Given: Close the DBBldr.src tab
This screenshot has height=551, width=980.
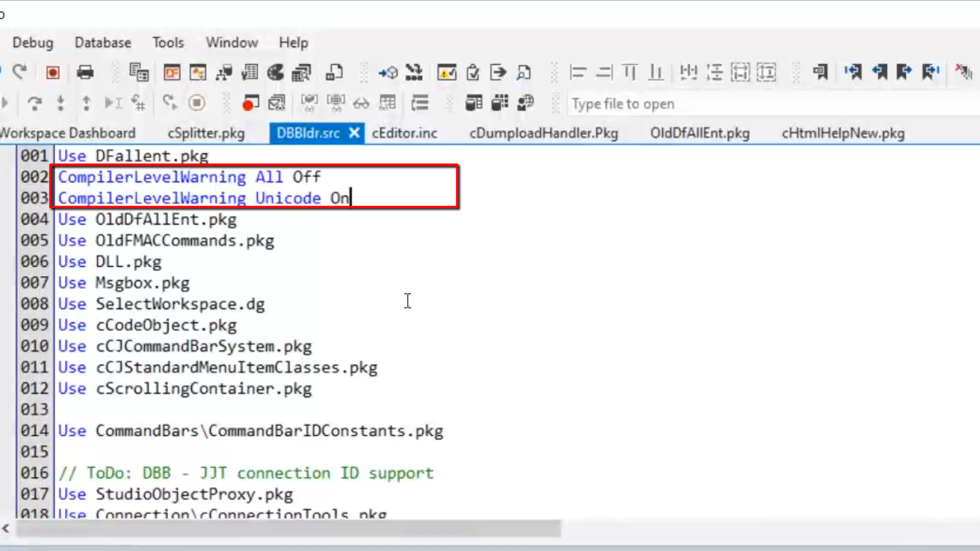Looking at the screenshot, I should coord(354,133).
